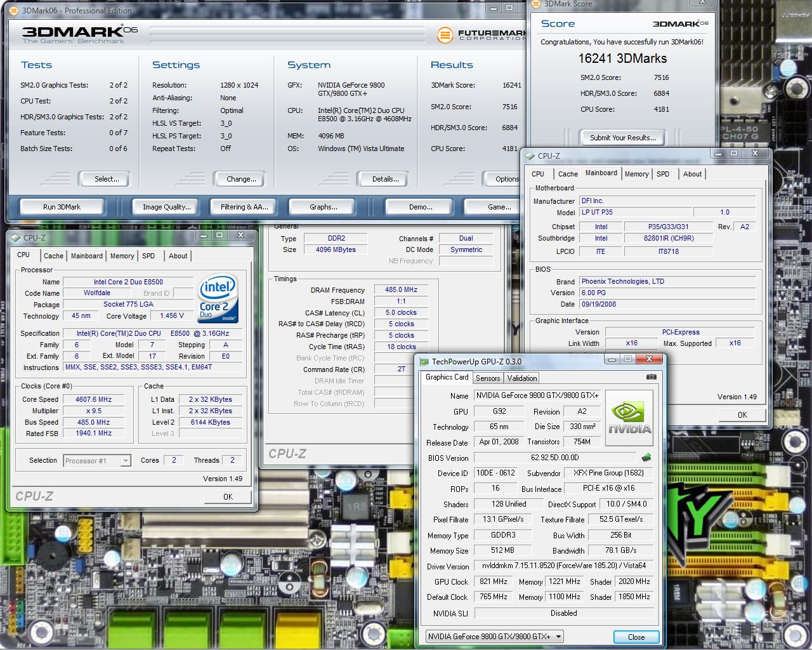Switch to Sensors tab in GPU-Z

click(x=488, y=378)
